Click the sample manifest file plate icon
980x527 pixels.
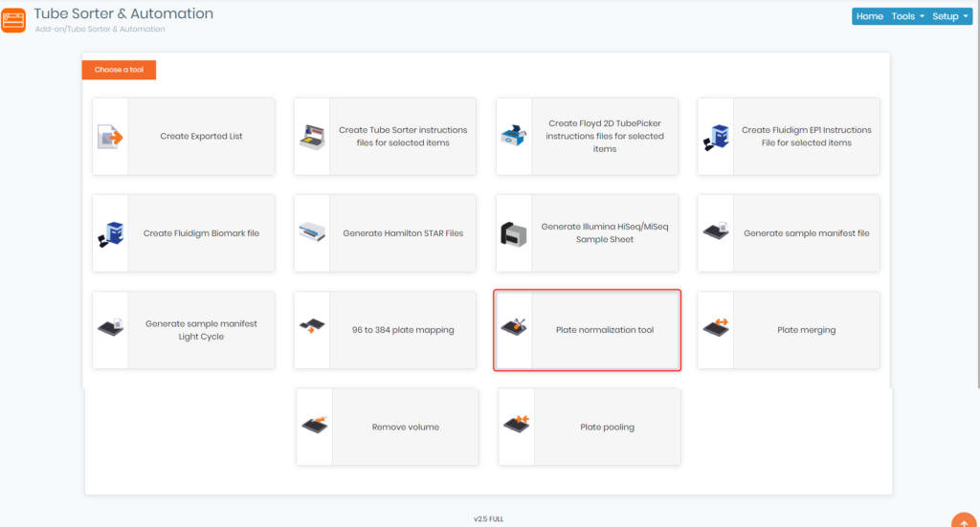pyautogui.click(x=716, y=231)
